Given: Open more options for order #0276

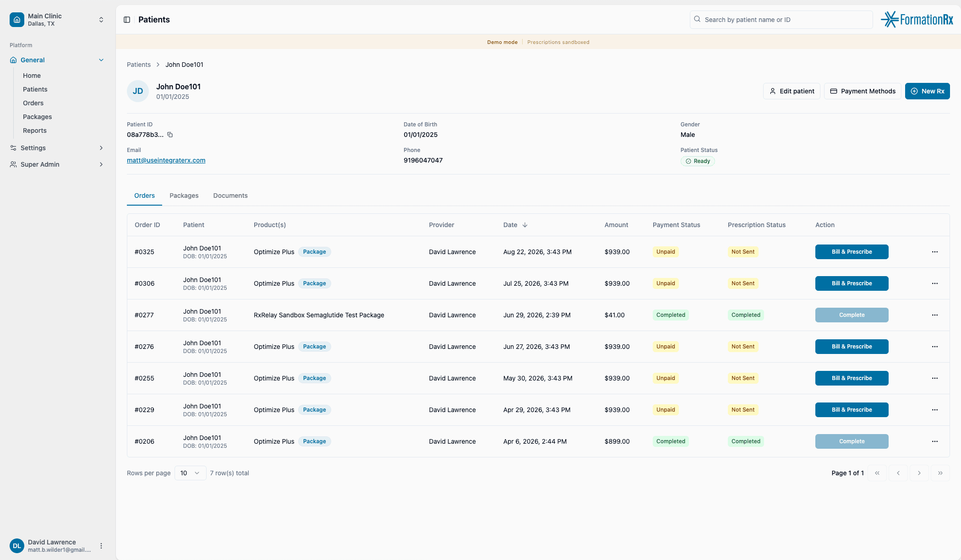Looking at the screenshot, I should (935, 347).
